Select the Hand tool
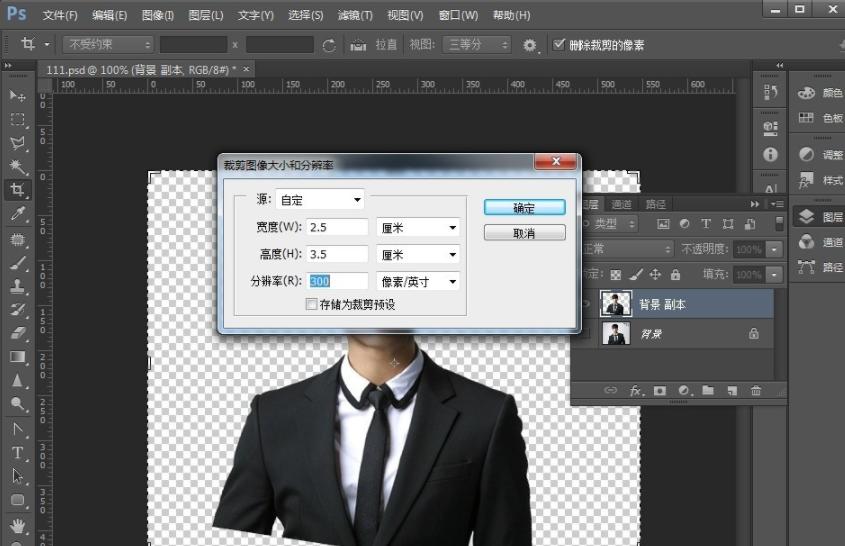The height and width of the screenshot is (546, 845). (x=18, y=525)
